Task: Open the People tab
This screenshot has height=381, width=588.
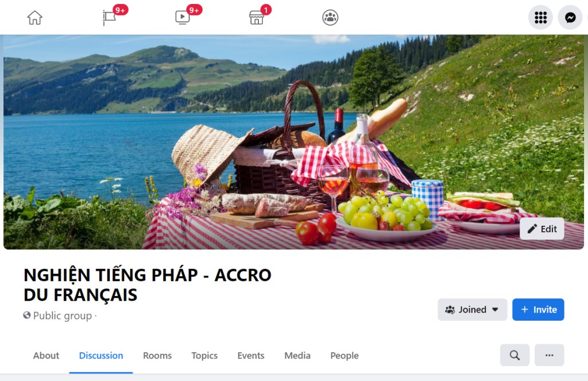Action: coord(345,356)
